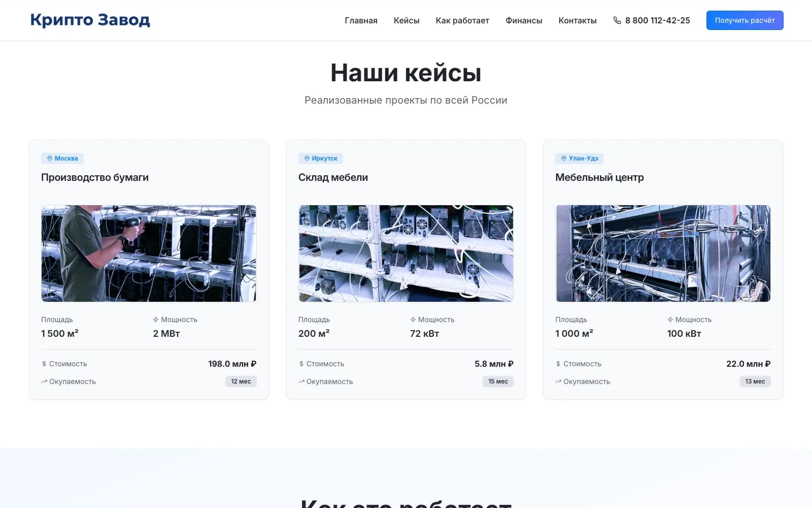Screen dimensions: 812x508
Task: Click the 22.0 млн ₽ cost value
Action: [749, 364]
